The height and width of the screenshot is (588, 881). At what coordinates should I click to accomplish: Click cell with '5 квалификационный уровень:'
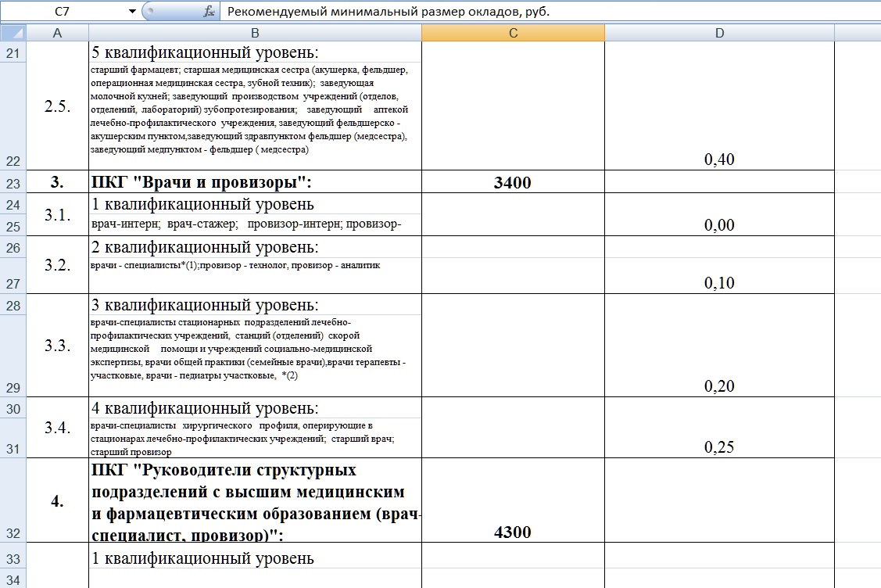255,52
